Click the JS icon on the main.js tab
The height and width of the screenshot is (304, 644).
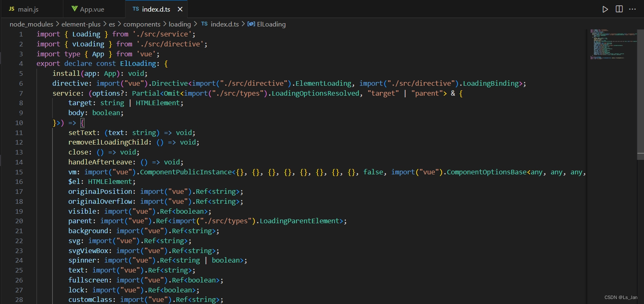coord(12,8)
